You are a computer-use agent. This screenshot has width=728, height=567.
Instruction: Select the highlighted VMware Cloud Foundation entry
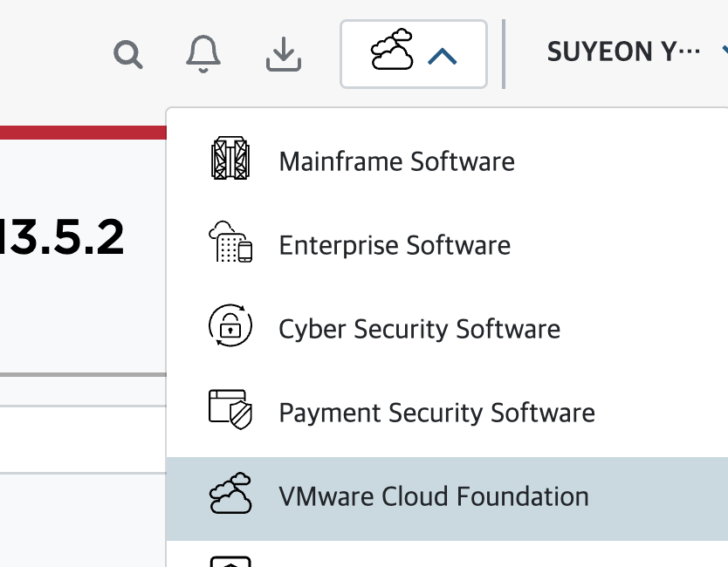[433, 495]
